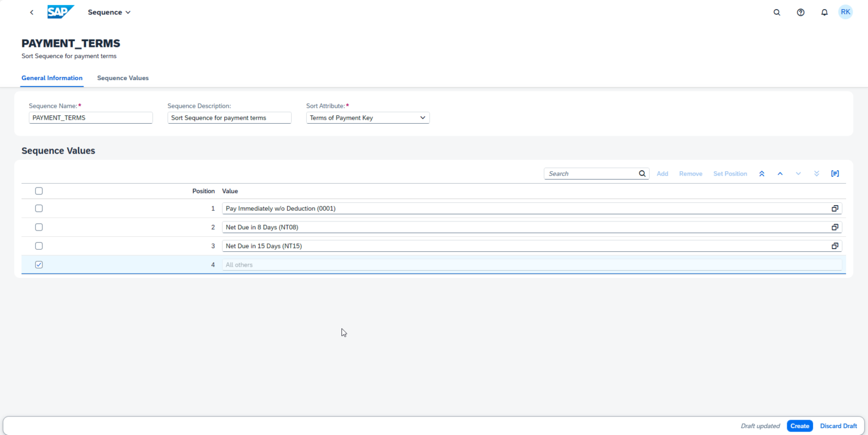This screenshot has width=868, height=435.
Task: Move selected row to bottom with double-chevron icon
Action: click(x=817, y=173)
